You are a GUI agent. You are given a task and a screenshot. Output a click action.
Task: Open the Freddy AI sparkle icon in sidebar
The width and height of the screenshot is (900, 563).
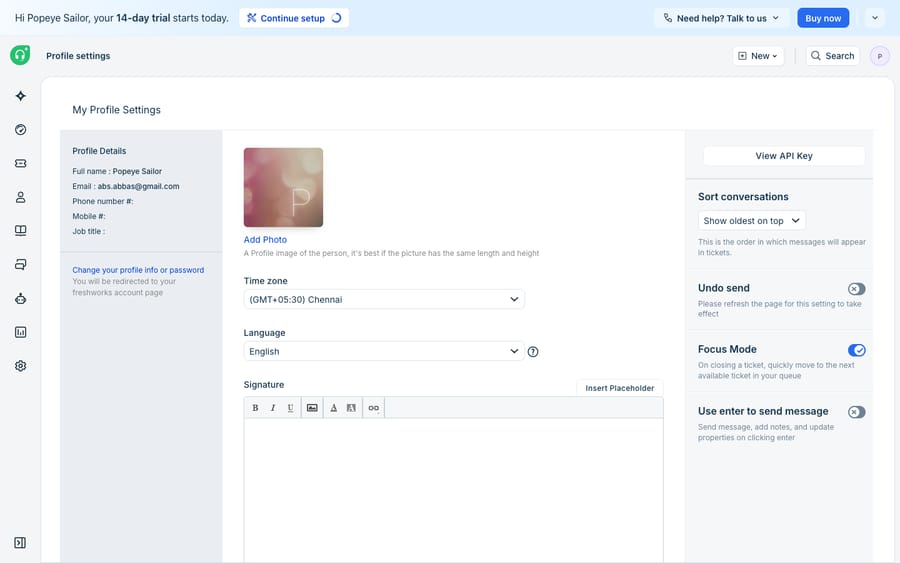click(x=21, y=96)
